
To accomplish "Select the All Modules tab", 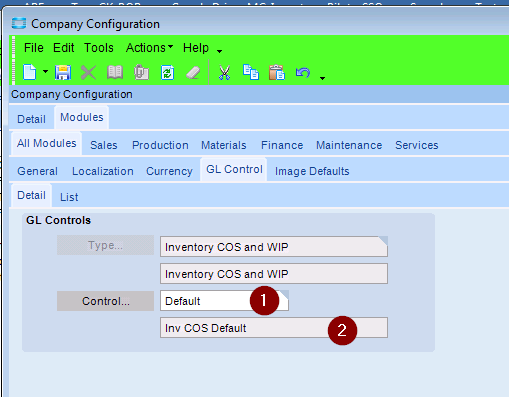I will (47, 143).
